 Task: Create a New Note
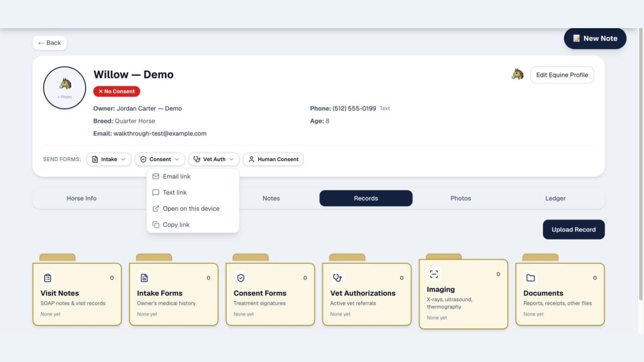[x=595, y=38]
